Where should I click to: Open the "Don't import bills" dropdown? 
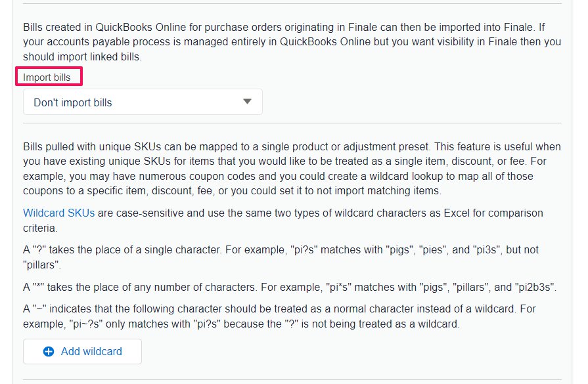click(143, 102)
